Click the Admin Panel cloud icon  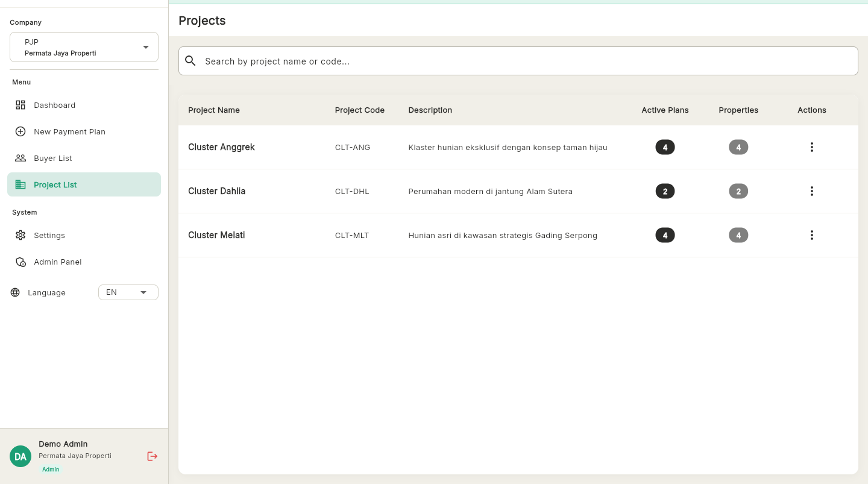(20, 262)
